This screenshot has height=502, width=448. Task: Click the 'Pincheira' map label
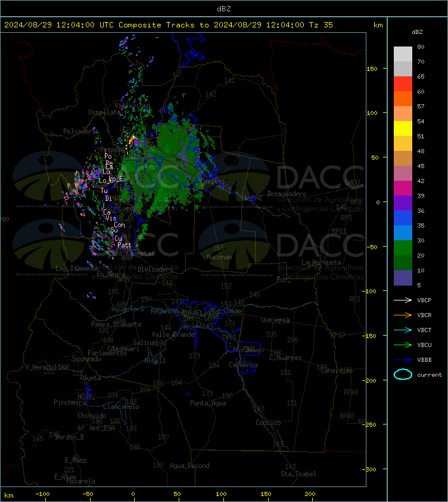click(x=70, y=402)
